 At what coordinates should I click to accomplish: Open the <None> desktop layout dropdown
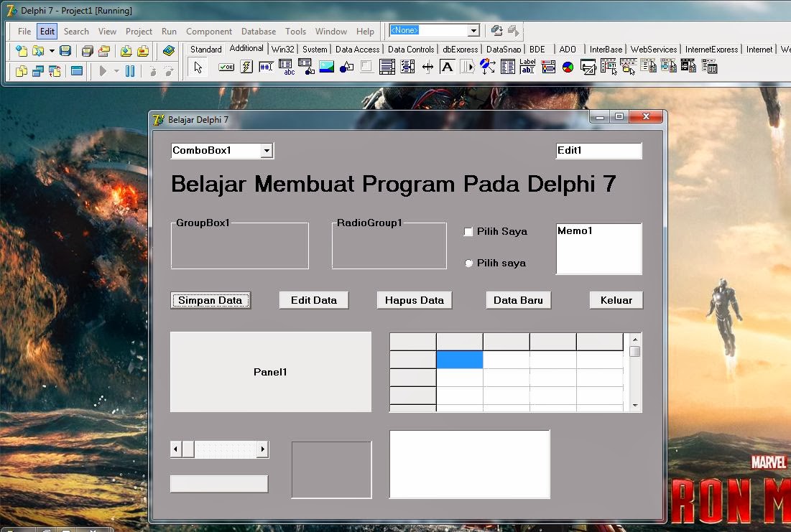tap(473, 31)
